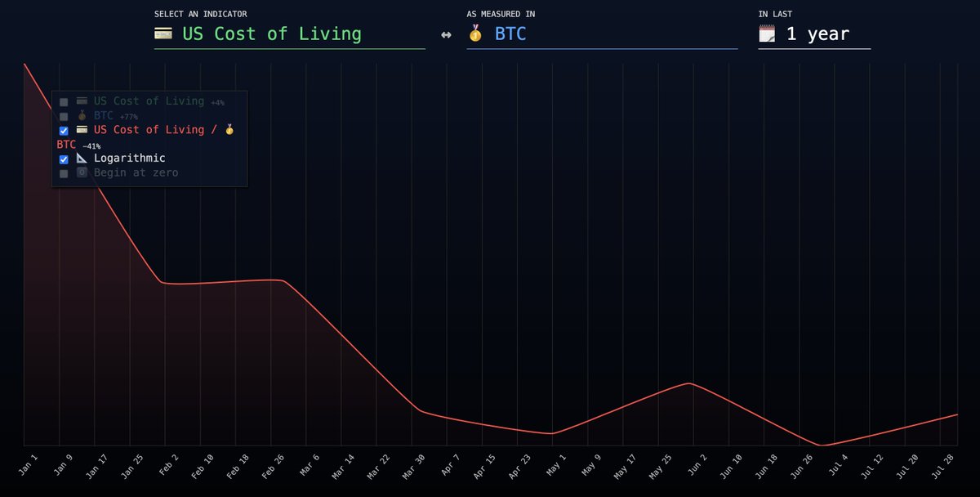This screenshot has height=497, width=980.
Task: Click the chart line peak near Jun 2
Action: [x=690, y=383]
